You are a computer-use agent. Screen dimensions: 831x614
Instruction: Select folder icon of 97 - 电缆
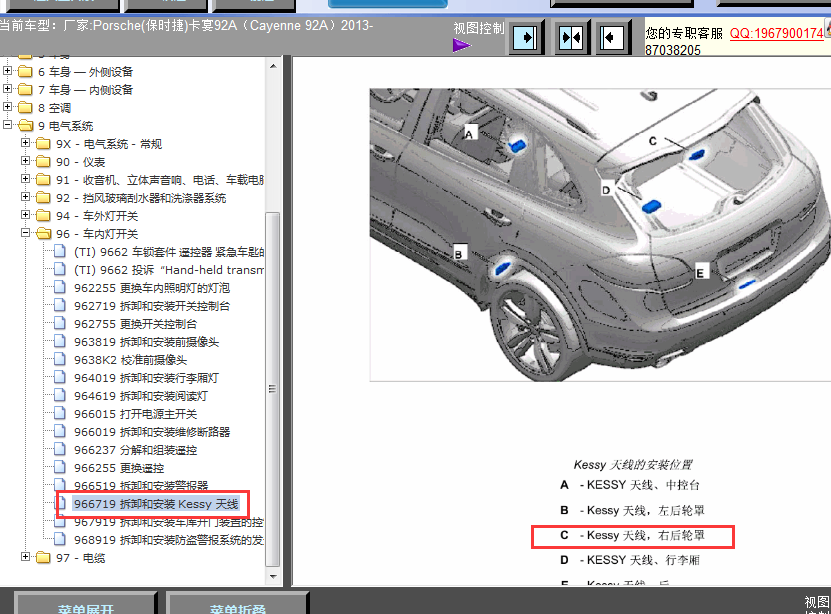(x=43, y=558)
